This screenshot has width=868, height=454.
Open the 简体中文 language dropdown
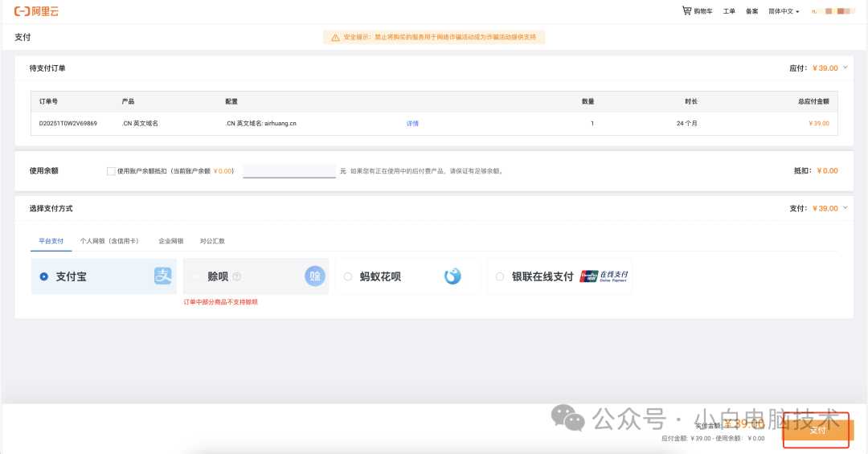[784, 11]
